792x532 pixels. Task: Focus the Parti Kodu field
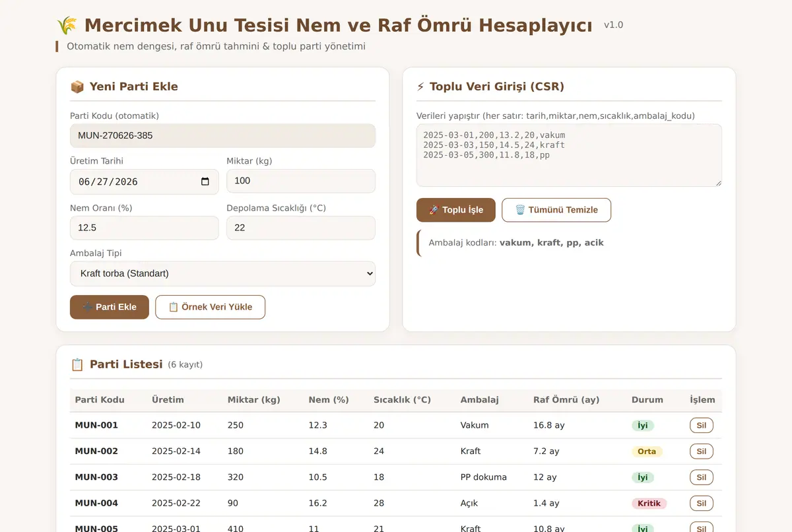point(222,136)
